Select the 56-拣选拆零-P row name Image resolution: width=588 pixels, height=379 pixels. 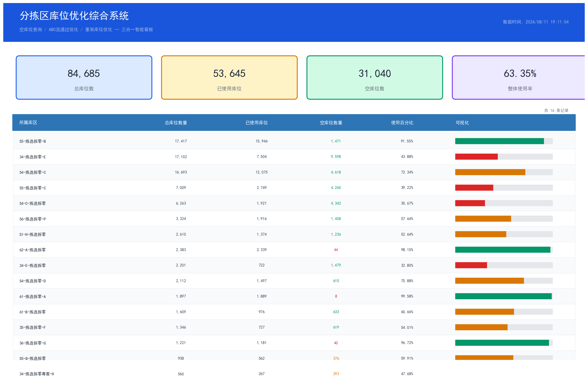pyautogui.click(x=33, y=219)
